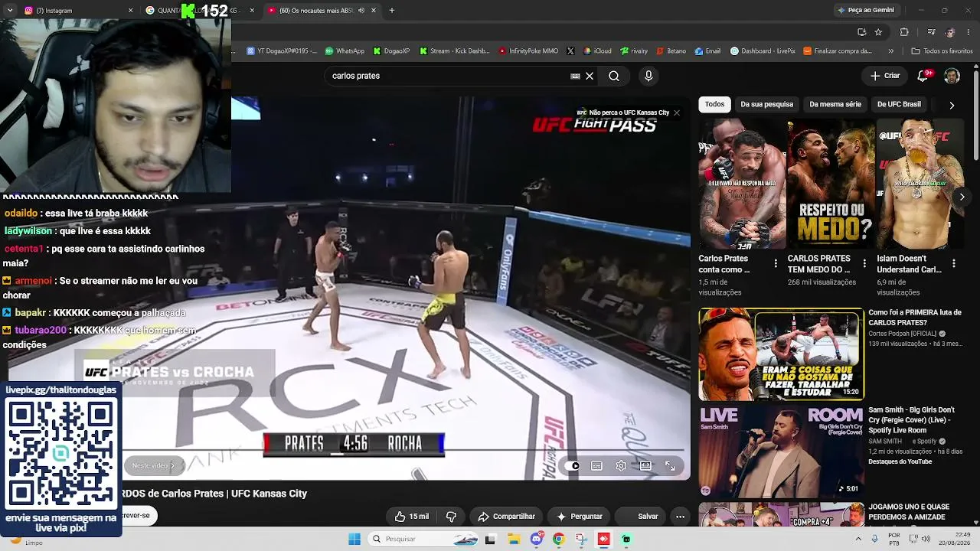The width and height of the screenshot is (980, 551).
Task: Open the video settings gear
Action: [621, 465]
